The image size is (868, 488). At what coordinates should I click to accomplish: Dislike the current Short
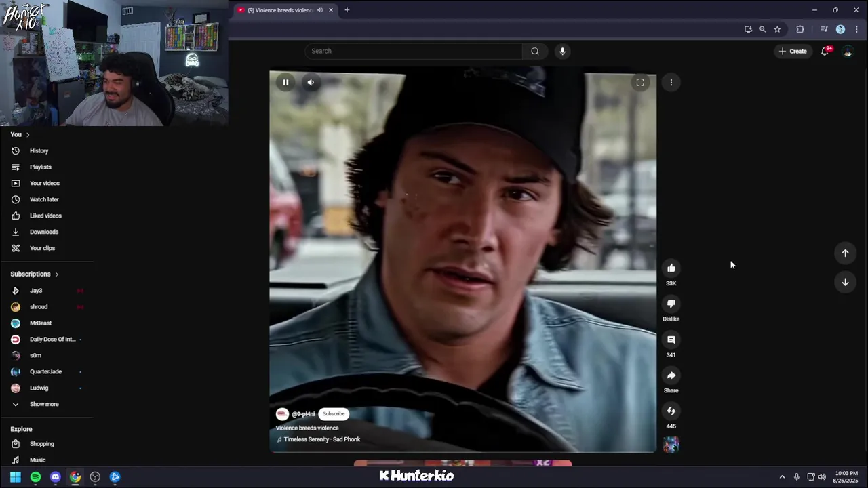click(x=671, y=304)
